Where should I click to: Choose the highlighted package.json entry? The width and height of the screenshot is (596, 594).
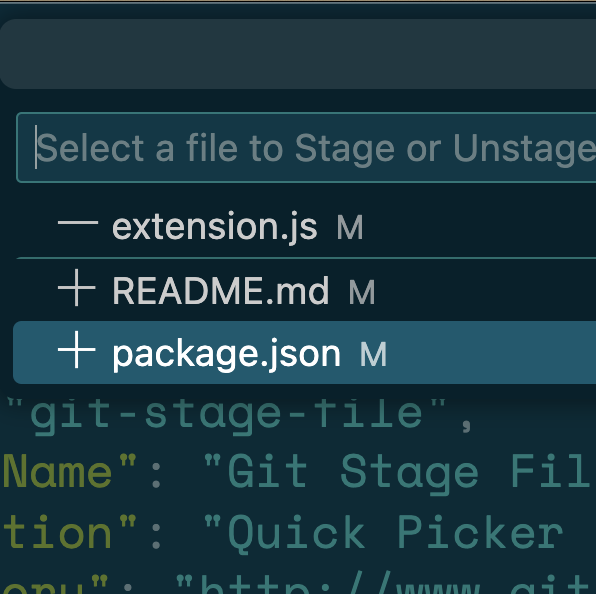point(304,352)
